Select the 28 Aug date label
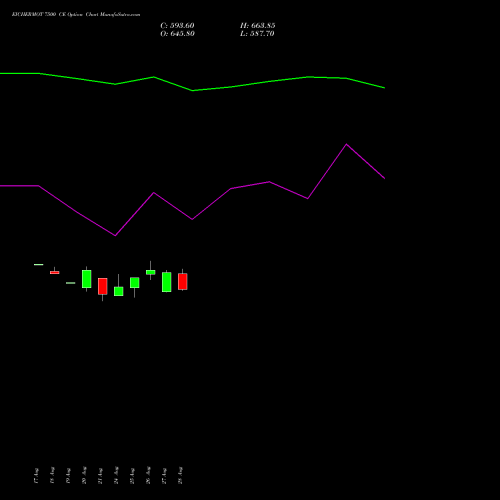Image resolution: width=500 pixels, height=500 pixels. coord(180,476)
